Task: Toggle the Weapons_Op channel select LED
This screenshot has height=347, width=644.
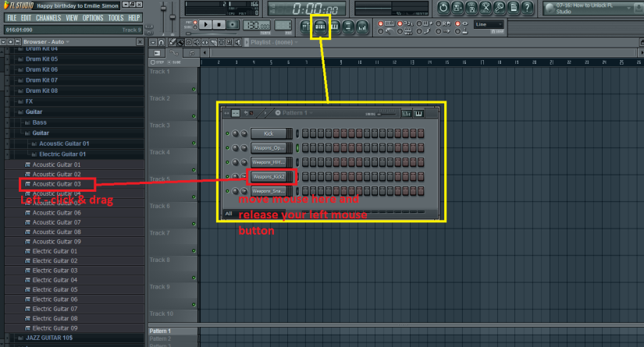Action: (297, 148)
